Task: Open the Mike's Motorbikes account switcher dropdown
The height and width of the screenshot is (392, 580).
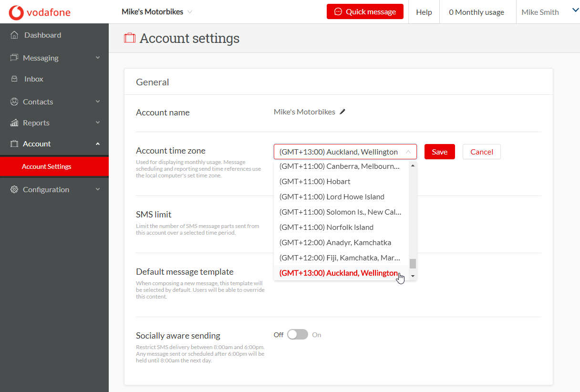Action: [x=157, y=12]
